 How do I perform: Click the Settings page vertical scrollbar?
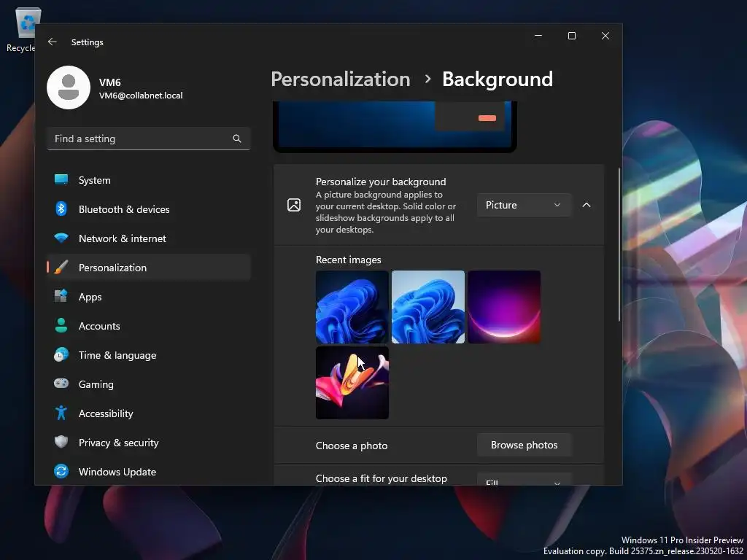[619, 244]
